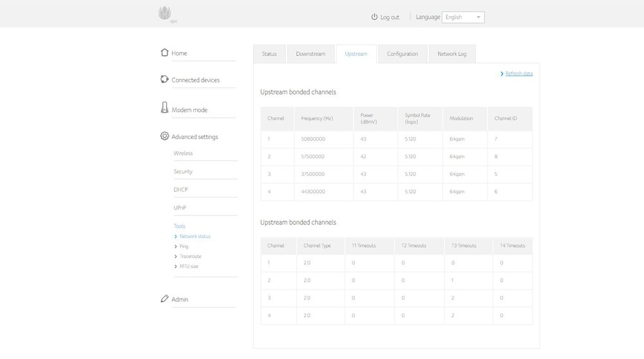Image resolution: width=644 pixels, height=359 pixels.
Task: Click frequency value 37500000
Action: tap(312, 174)
